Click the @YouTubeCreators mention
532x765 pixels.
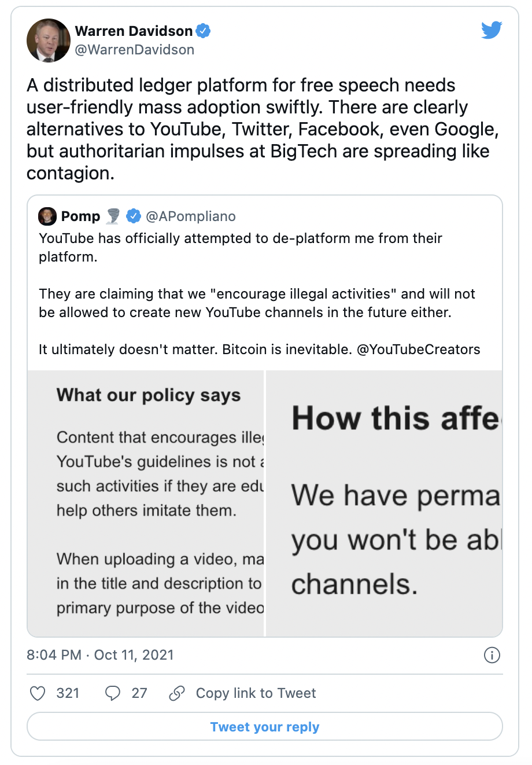pos(419,350)
